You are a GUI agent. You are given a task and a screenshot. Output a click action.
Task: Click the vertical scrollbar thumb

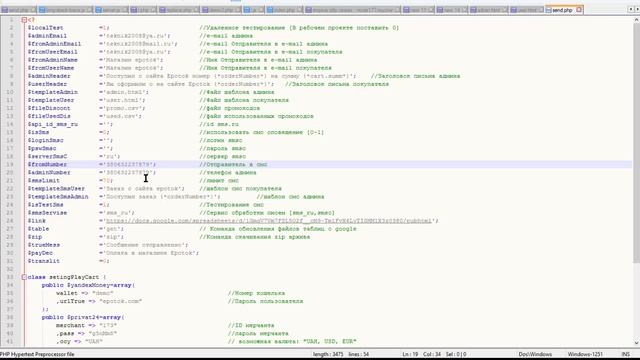(636, 143)
